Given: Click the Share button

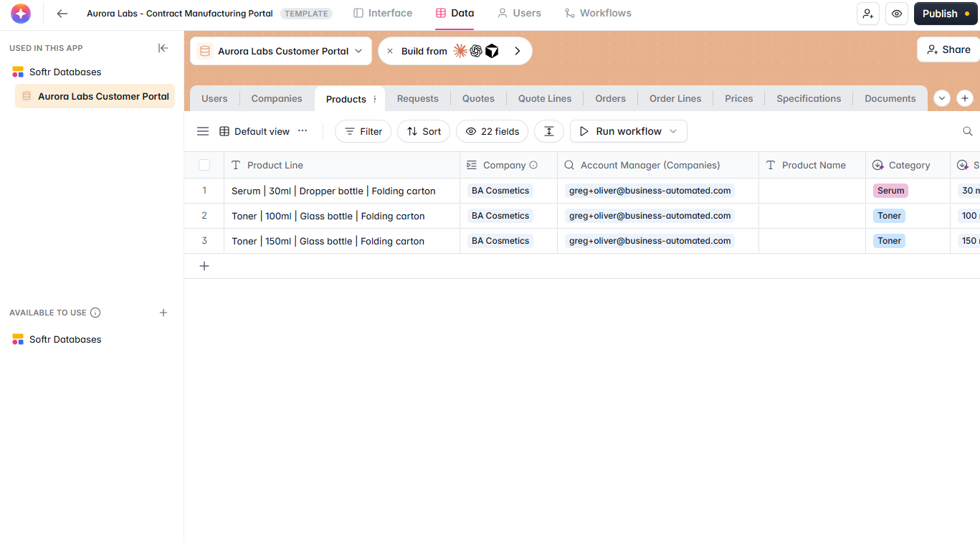Looking at the screenshot, I should (948, 49).
